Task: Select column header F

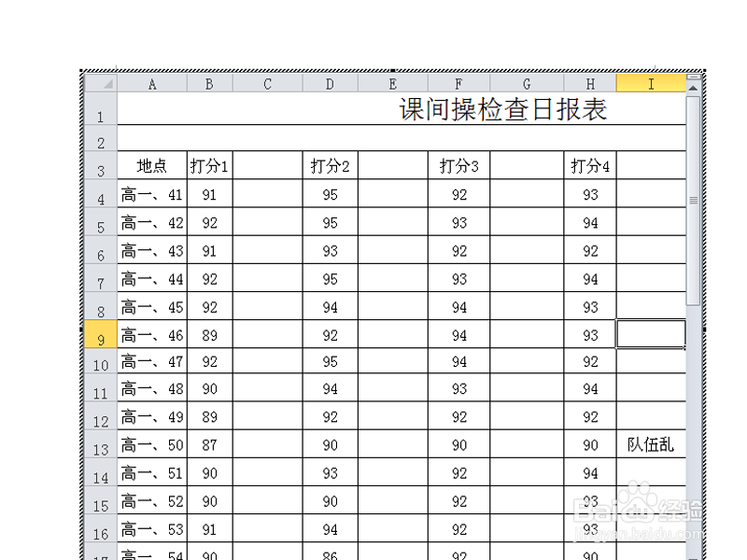Action: (x=458, y=83)
